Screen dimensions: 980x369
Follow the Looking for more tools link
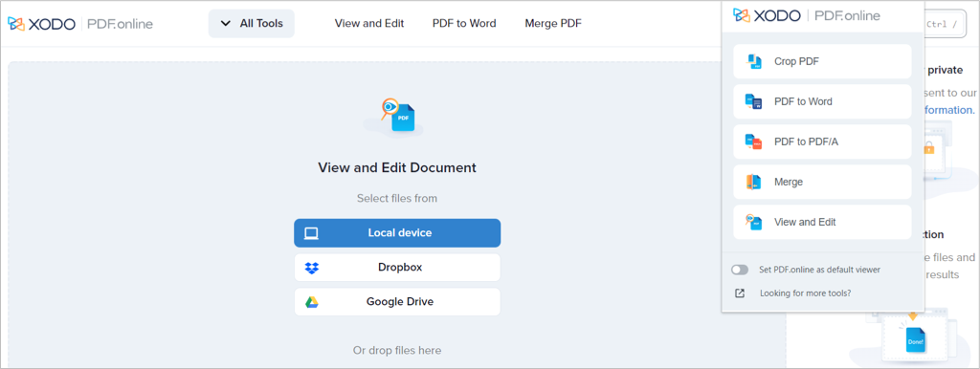click(805, 293)
